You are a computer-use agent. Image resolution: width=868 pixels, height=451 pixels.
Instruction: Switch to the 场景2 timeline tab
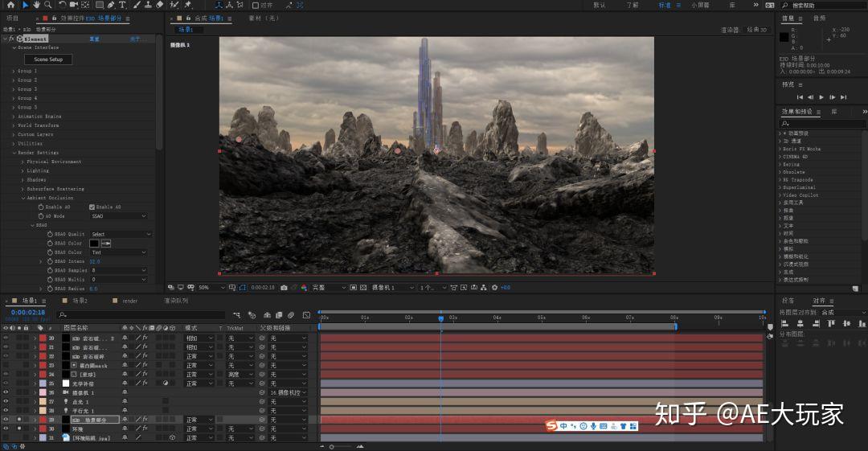point(80,301)
